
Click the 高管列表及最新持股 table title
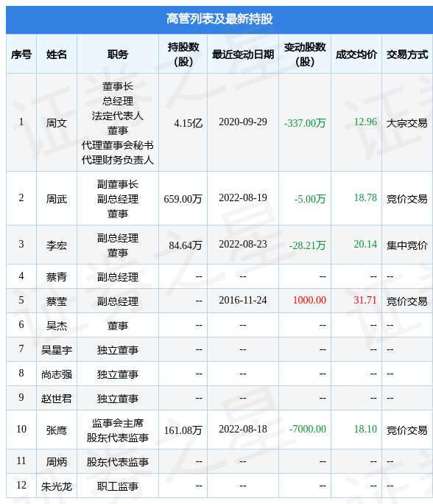[x=219, y=19]
